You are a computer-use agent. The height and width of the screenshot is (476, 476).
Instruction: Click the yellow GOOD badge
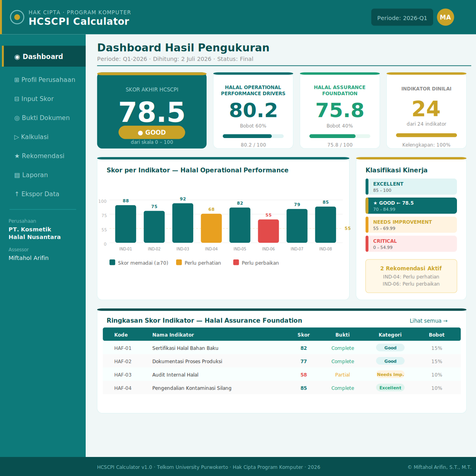click(152, 132)
